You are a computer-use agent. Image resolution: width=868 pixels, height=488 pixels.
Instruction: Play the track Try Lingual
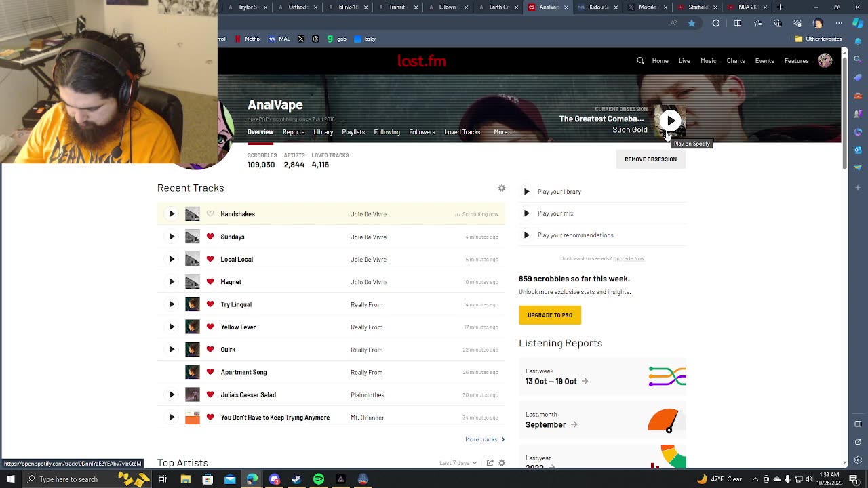[x=172, y=304]
